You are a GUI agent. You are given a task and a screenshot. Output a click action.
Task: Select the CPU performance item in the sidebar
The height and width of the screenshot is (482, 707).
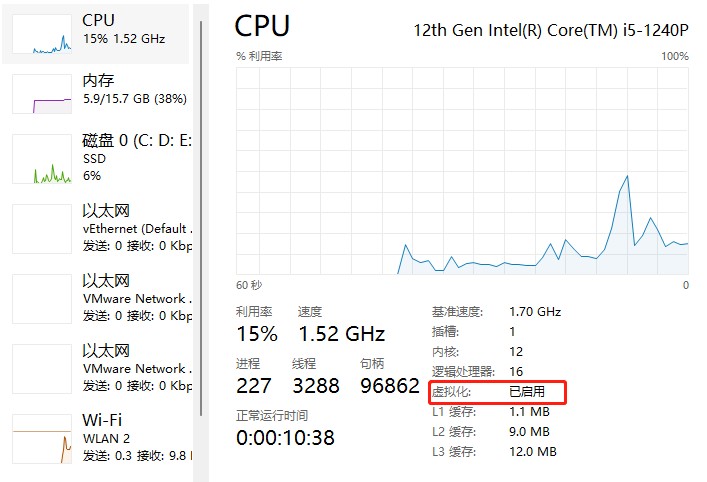coord(96,34)
